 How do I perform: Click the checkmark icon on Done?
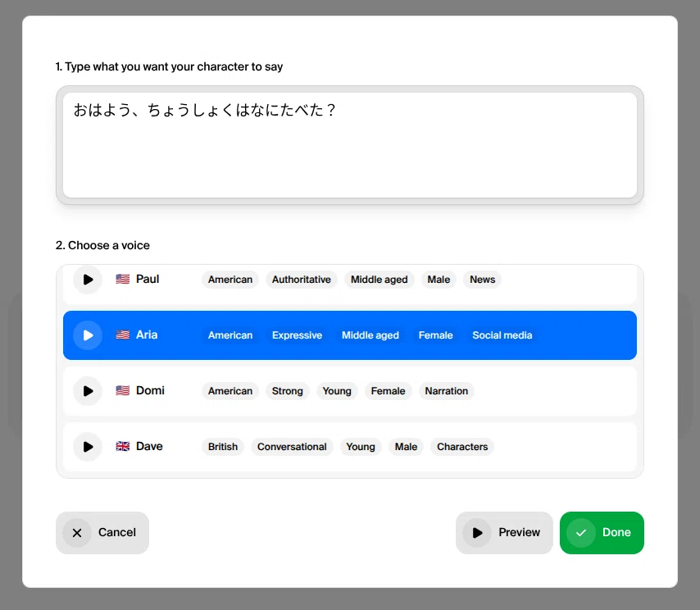581,533
